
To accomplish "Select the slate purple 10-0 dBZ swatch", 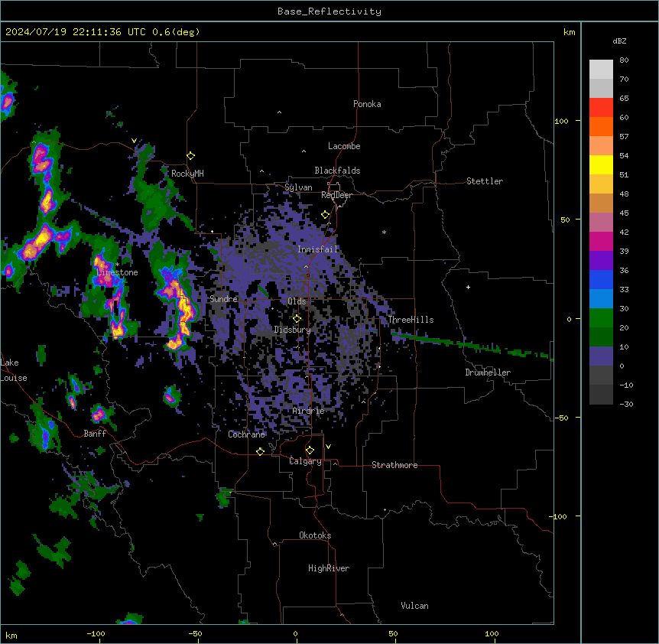I will coord(601,356).
